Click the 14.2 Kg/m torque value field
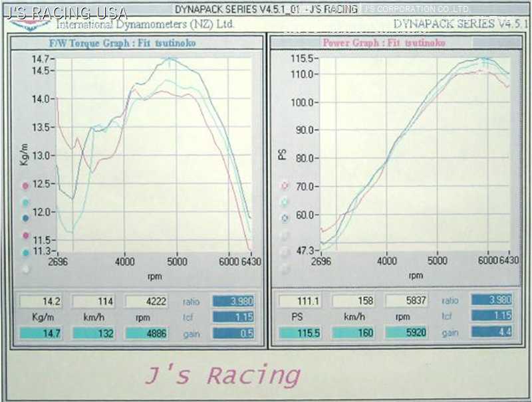Screen dimensions: 532x402 41,302
